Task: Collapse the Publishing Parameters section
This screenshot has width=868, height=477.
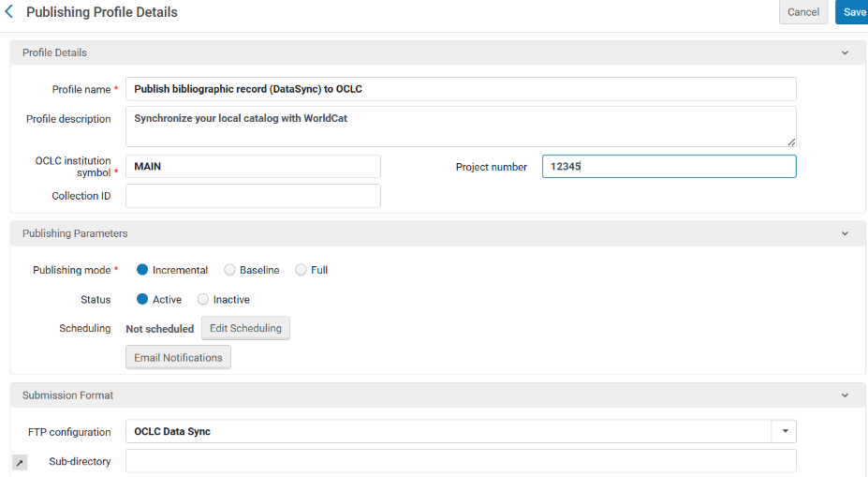Action: 845,233
